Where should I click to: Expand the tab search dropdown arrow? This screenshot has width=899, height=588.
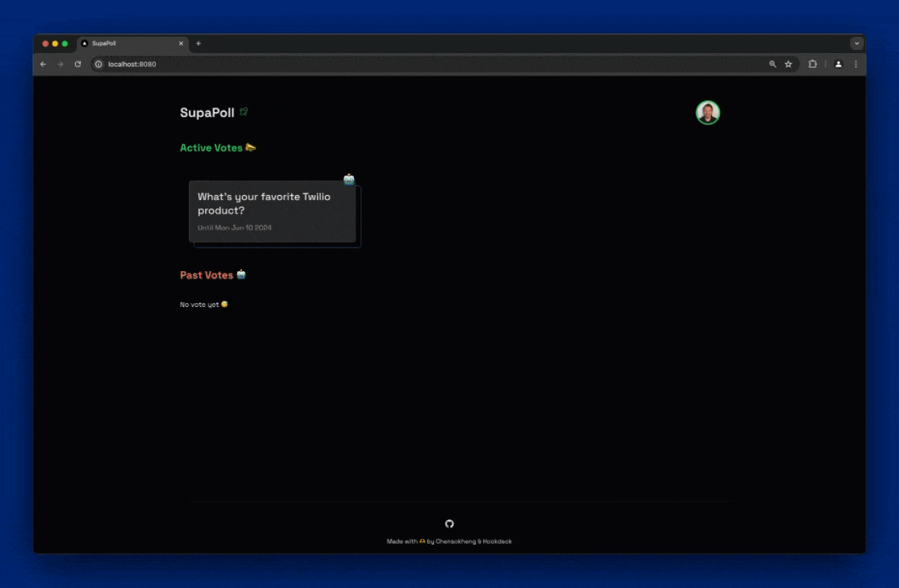click(x=857, y=43)
